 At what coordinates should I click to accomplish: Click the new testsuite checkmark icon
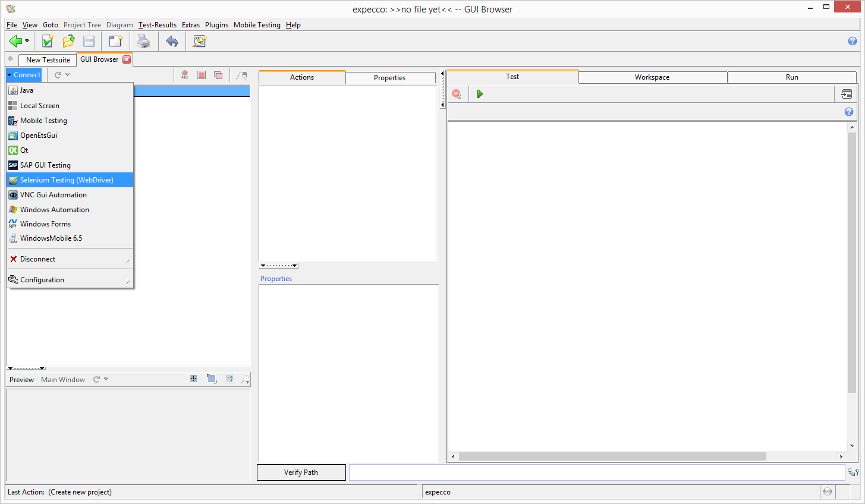pyautogui.click(x=48, y=41)
